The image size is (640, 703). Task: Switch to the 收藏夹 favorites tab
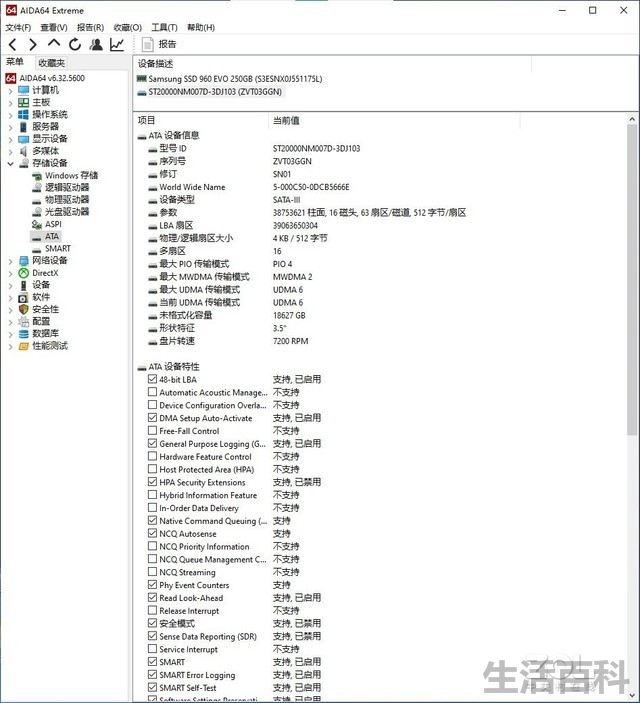pyautogui.click(x=52, y=63)
